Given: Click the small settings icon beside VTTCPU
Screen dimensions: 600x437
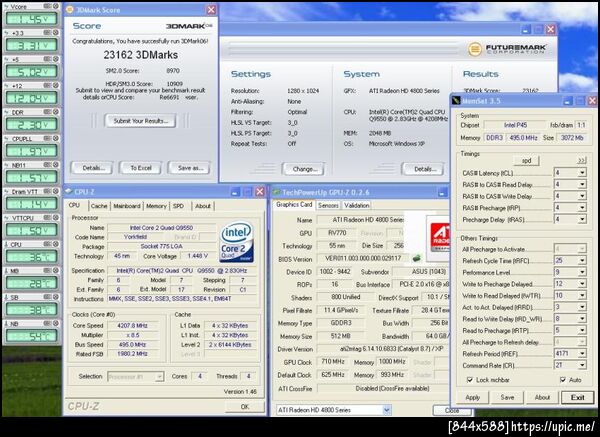Looking at the screenshot, I should pos(47,217).
